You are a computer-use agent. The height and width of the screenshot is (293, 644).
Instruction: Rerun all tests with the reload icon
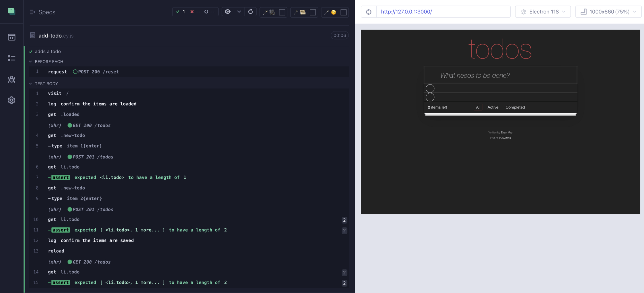pyautogui.click(x=250, y=12)
